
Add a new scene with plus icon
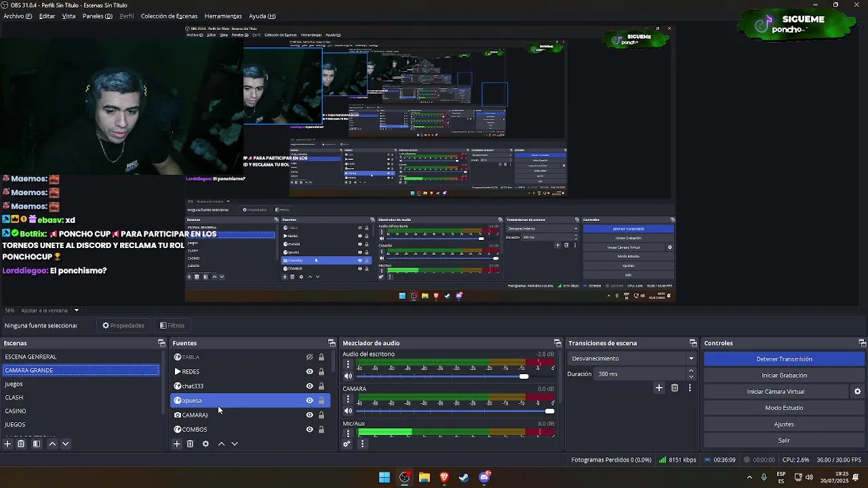coord(7,444)
